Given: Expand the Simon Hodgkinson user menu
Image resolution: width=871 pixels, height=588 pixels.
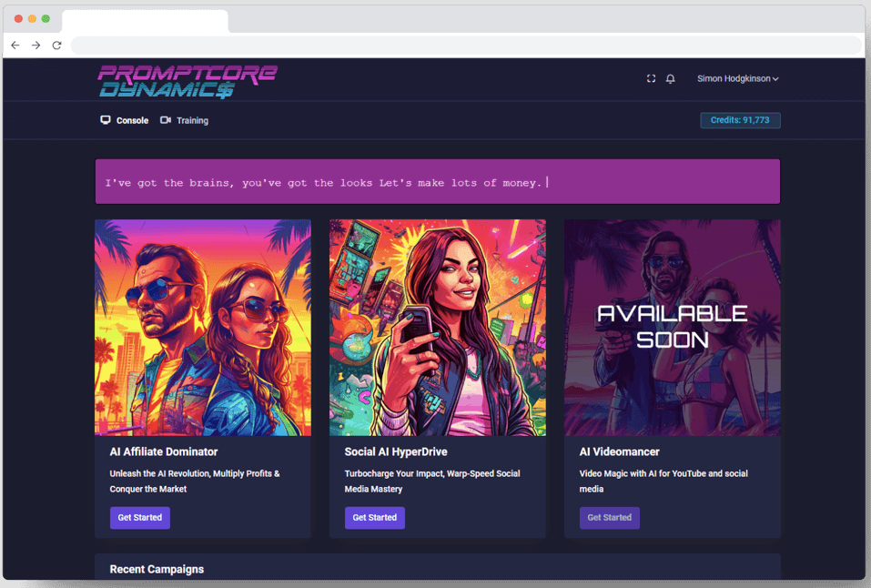Looking at the screenshot, I should pyautogui.click(x=737, y=79).
